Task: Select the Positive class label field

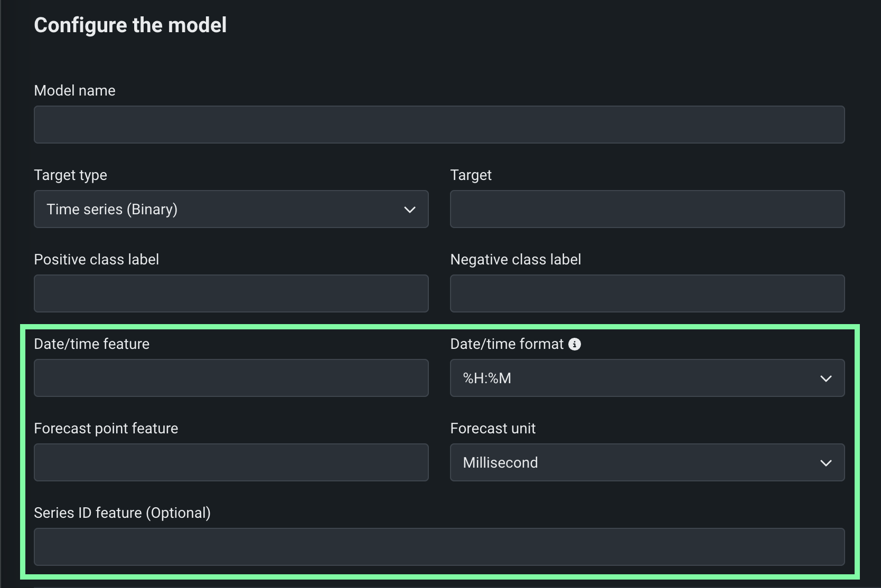Action: tap(231, 293)
